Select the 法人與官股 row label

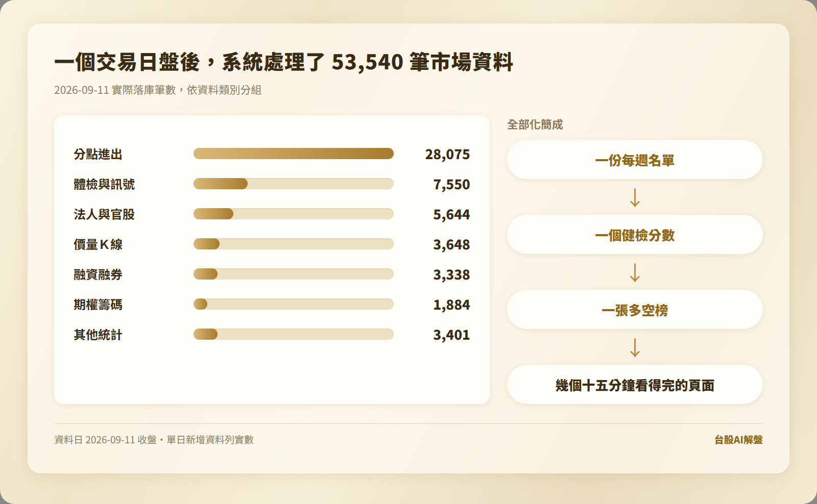(x=104, y=214)
